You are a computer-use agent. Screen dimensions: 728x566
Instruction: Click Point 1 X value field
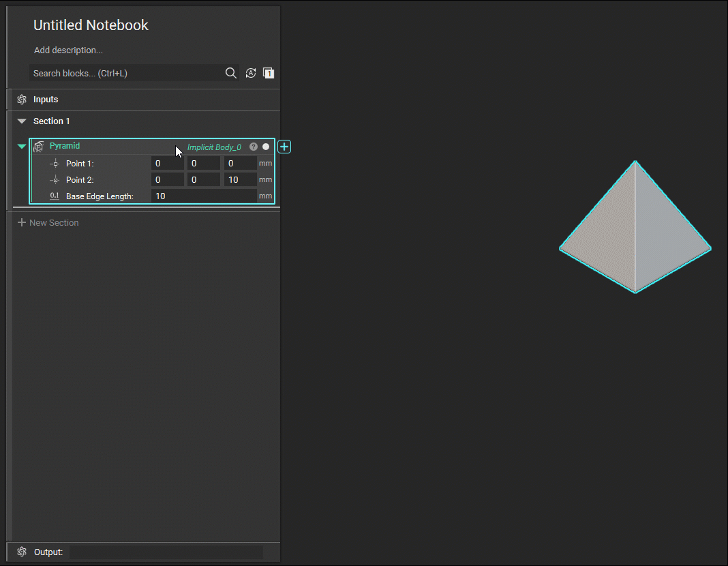click(168, 164)
